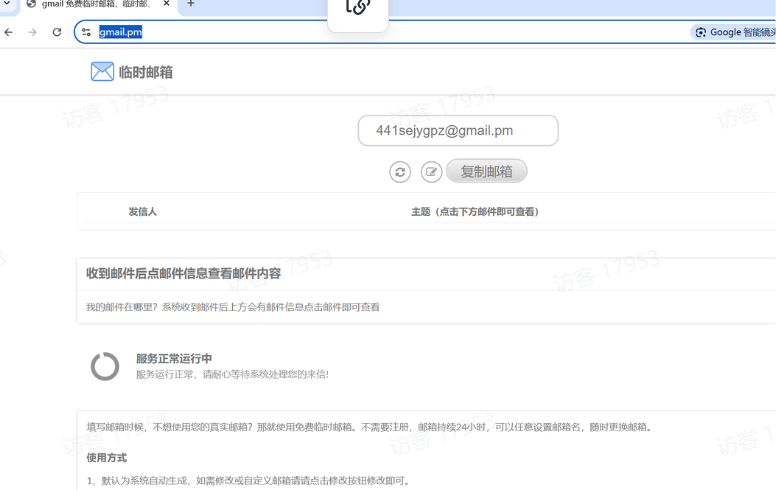Click the 使用方式 heading
This screenshot has height=491, width=776.
107,458
